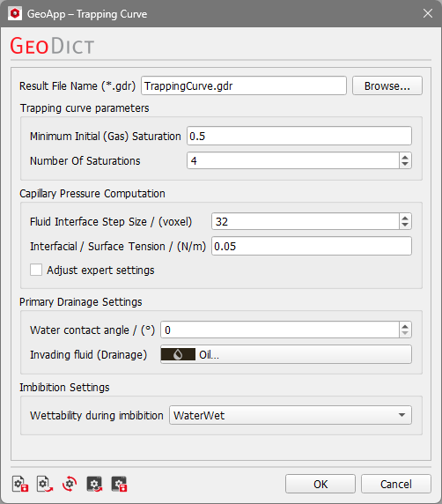Increase Fluid Interface Step Size value
The height and width of the screenshot is (504, 442).
click(x=405, y=218)
